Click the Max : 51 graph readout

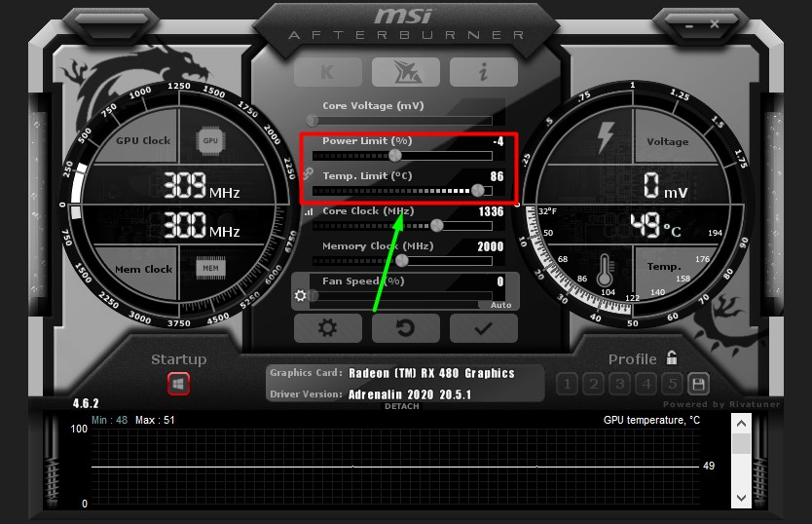155,420
